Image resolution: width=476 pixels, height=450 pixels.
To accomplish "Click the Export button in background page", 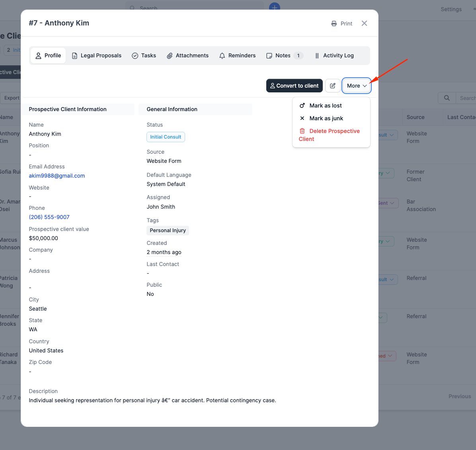I will click(10, 98).
